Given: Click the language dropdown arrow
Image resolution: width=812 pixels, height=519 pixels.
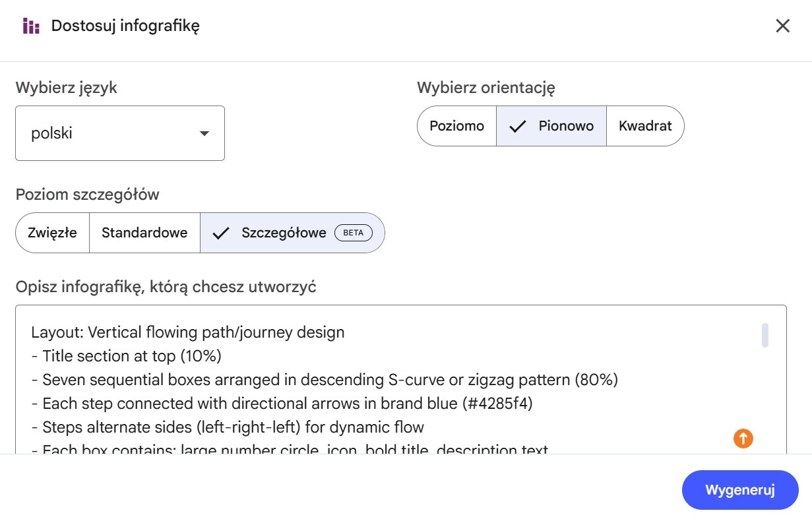Looking at the screenshot, I should 204,133.
